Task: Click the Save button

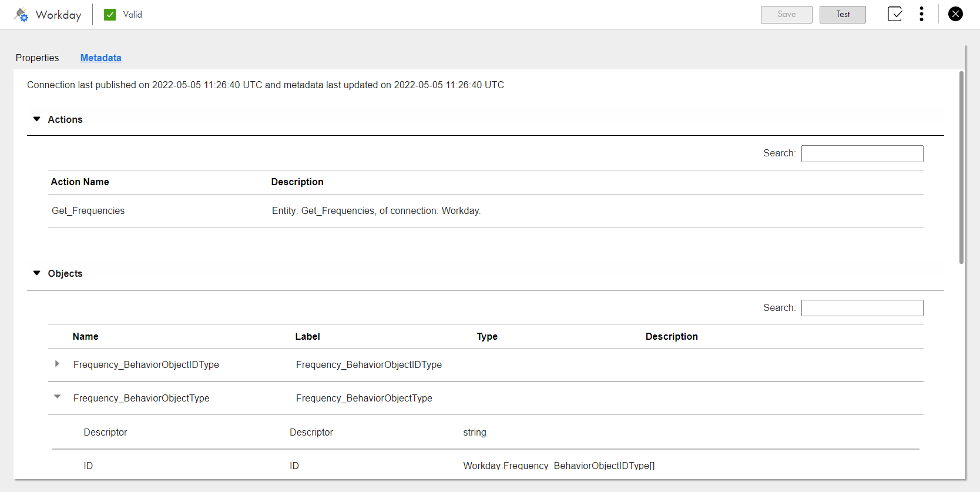Action: [x=787, y=15]
